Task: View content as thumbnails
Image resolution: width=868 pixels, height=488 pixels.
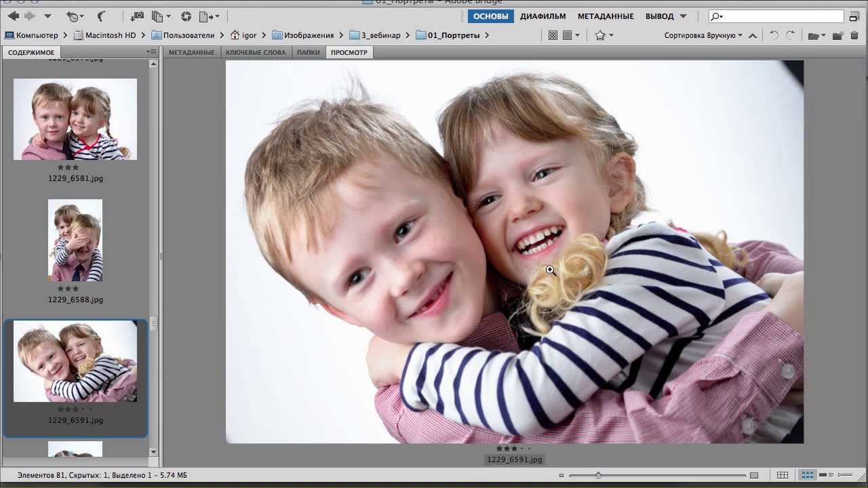Action: coord(807,475)
